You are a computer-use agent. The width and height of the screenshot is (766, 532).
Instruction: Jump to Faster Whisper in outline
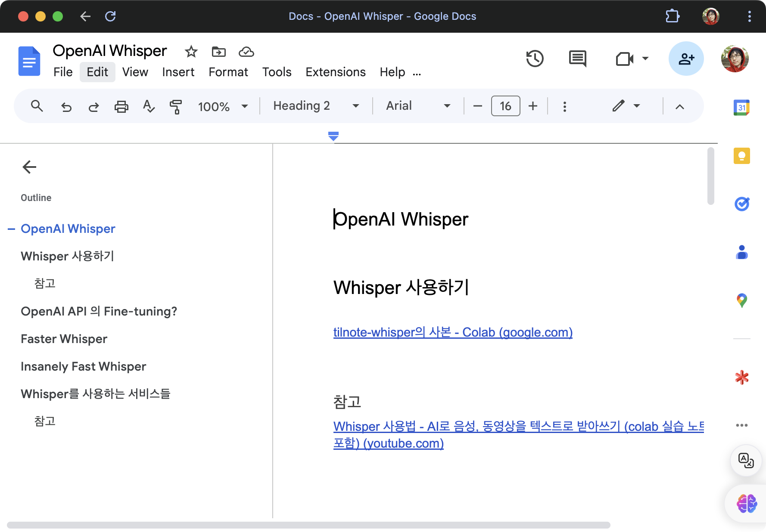pos(64,339)
